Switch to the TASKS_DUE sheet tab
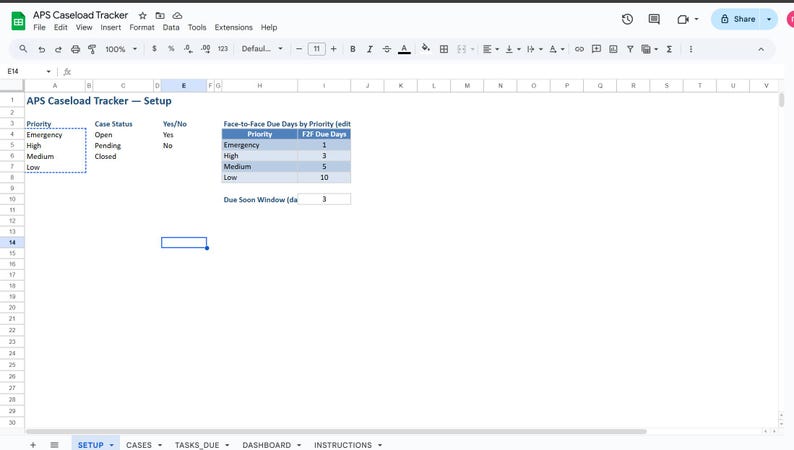The image size is (794, 450). 197,444
